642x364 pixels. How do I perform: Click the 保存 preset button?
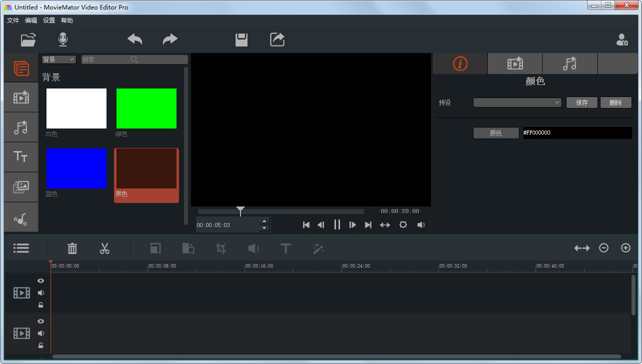click(x=581, y=102)
